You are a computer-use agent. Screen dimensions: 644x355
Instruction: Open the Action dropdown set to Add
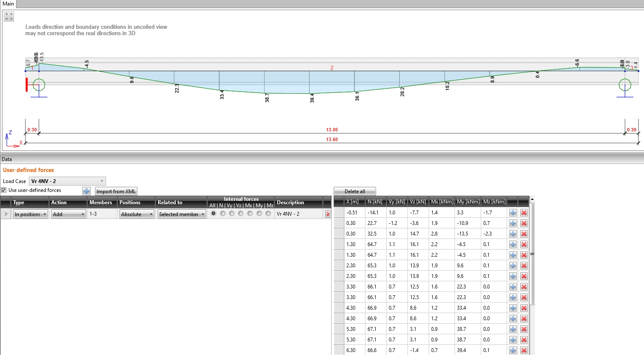[68, 214]
